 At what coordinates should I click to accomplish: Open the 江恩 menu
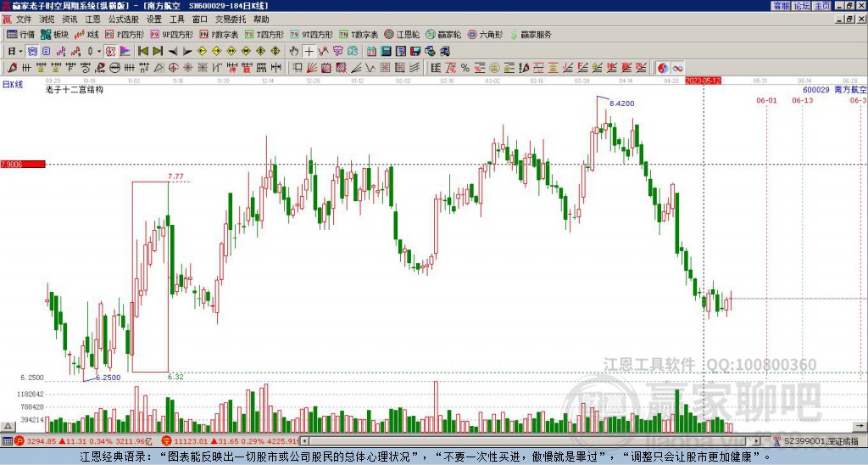coord(92,20)
